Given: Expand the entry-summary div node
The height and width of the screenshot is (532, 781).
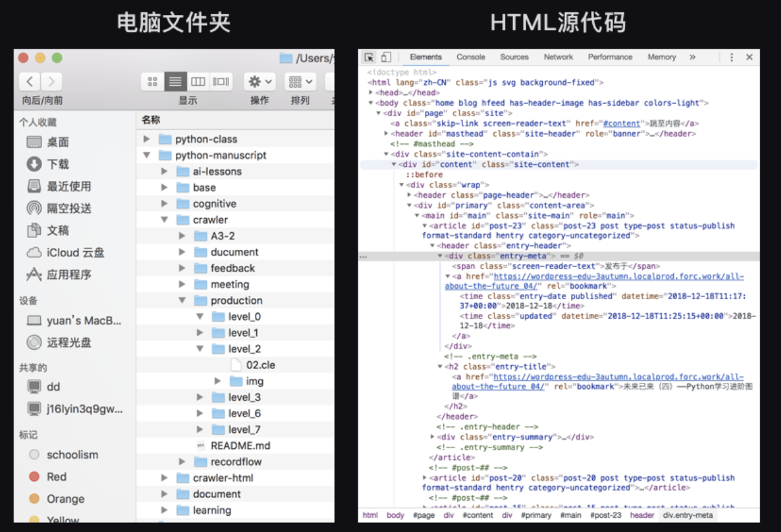Looking at the screenshot, I should coord(433,437).
